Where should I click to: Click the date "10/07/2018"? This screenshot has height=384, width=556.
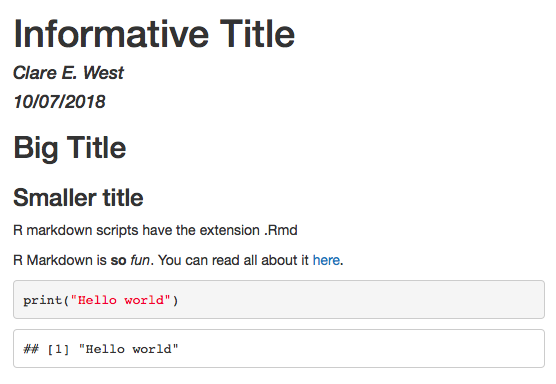(x=60, y=102)
